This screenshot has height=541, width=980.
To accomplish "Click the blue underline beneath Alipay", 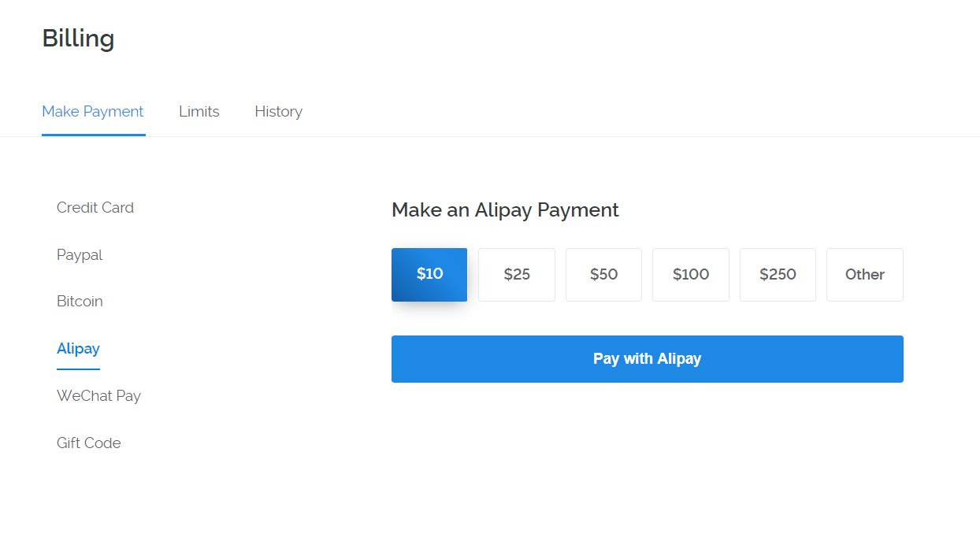I will [78, 369].
